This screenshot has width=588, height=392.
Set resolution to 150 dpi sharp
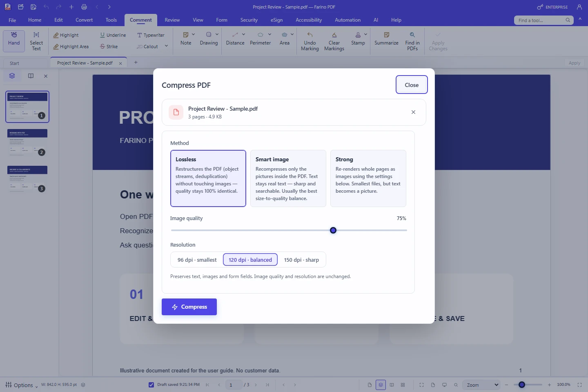(x=301, y=260)
